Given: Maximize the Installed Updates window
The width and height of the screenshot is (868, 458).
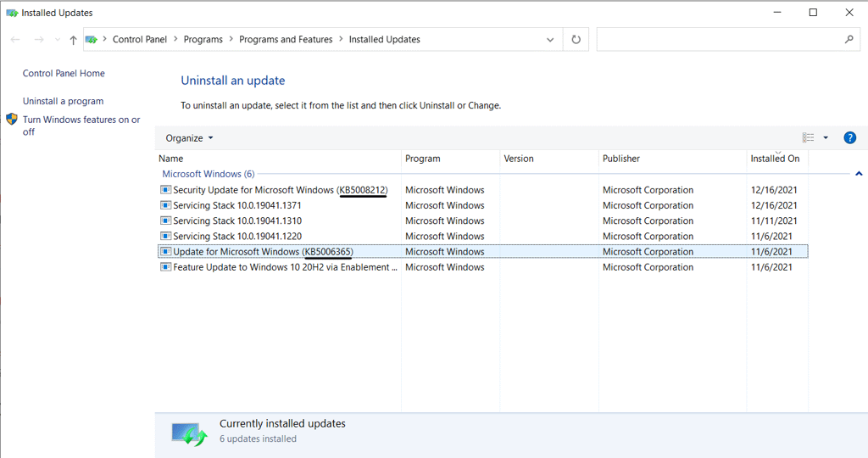Looking at the screenshot, I should (813, 12).
